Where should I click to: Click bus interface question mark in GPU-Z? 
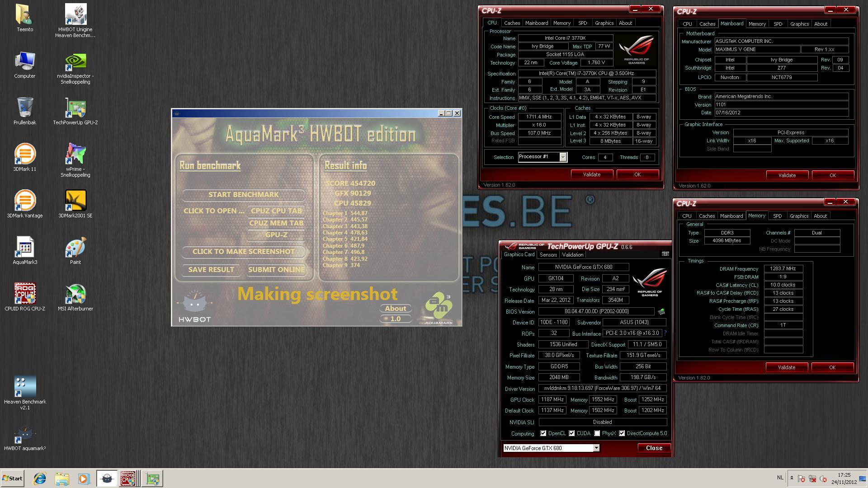665,333
